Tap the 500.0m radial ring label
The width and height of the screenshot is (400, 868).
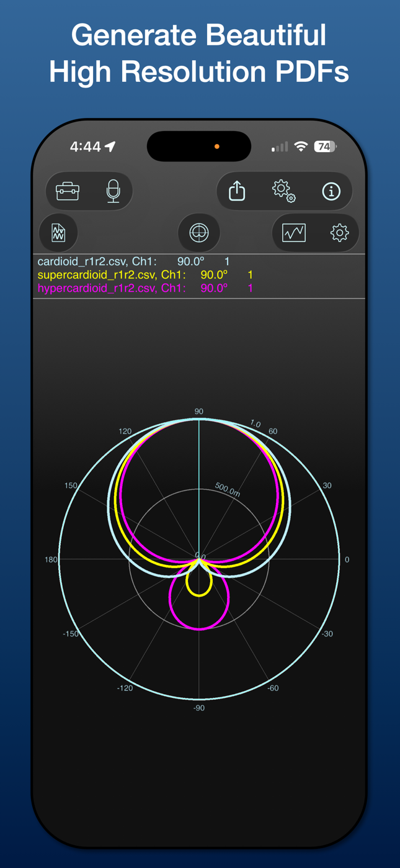[x=228, y=489]
